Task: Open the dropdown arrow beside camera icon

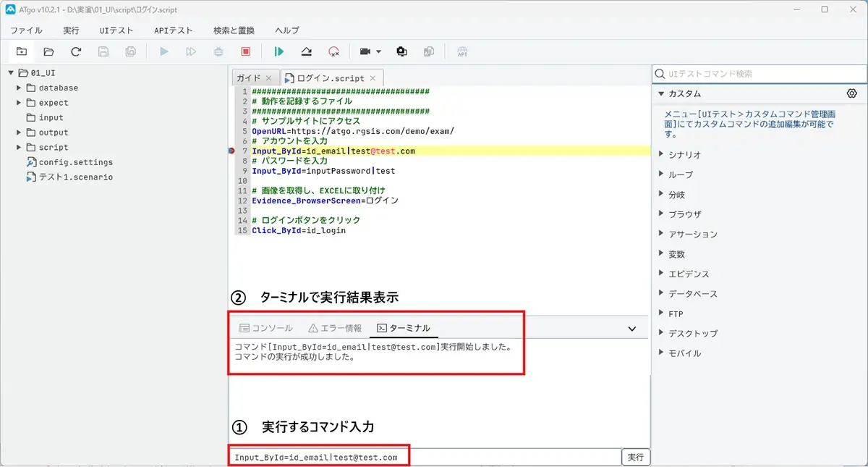Action: point(378,52)
